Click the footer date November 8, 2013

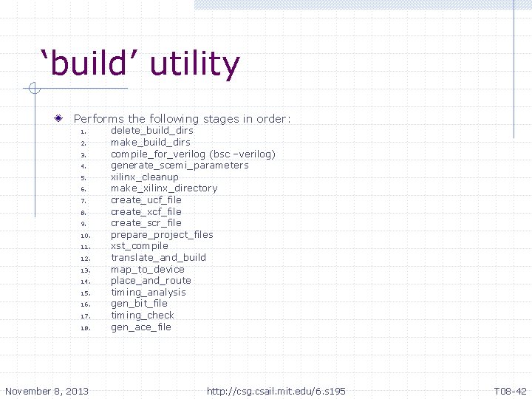pos(47,392)
